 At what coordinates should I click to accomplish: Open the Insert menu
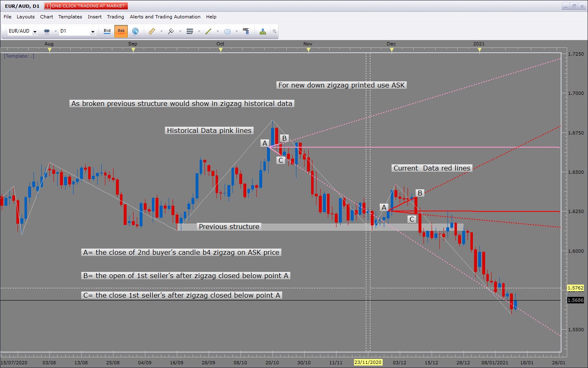tap(95, 17)
